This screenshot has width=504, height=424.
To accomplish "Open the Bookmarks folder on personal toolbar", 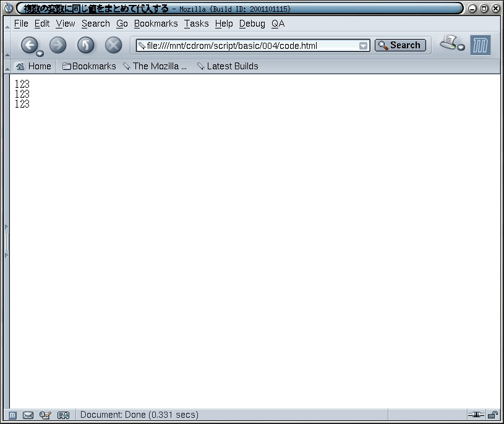I will (89, 66).
